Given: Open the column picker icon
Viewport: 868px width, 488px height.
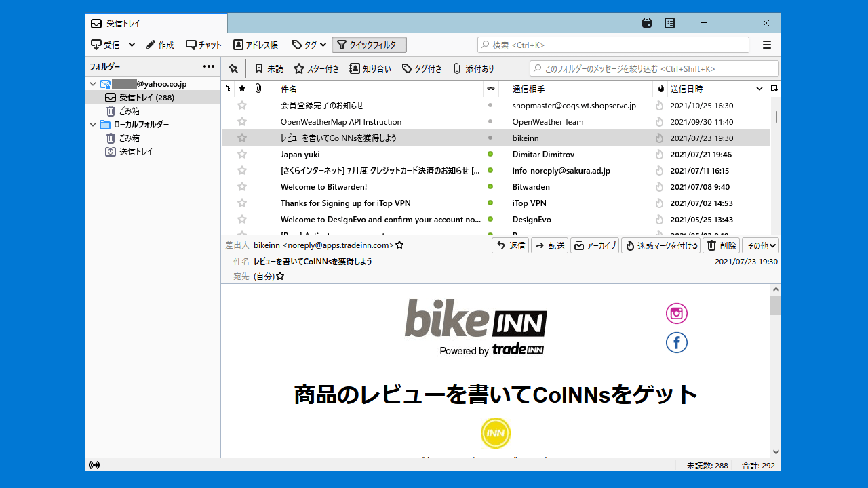Looking at the screenshot, I should coord(774,89).
